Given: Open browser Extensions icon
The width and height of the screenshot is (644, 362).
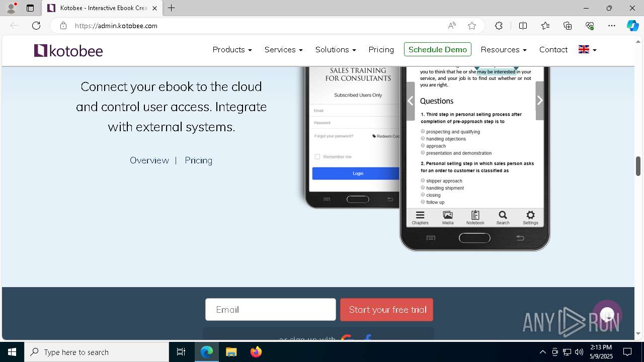Looking at the screenshot, I should pyautogui.click(x=499, y=26).
